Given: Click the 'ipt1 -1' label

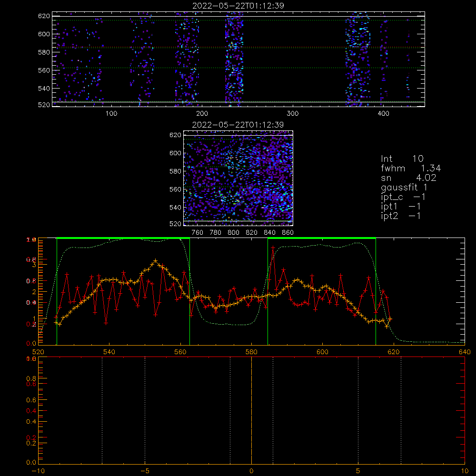Looking at the screenshot, I should [x=401, y=207].
